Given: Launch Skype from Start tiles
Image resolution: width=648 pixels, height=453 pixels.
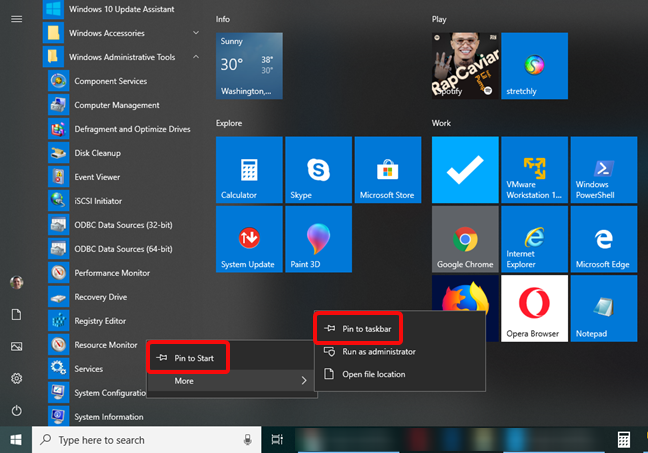Looking at the screenshot, I should coord(317,170).
